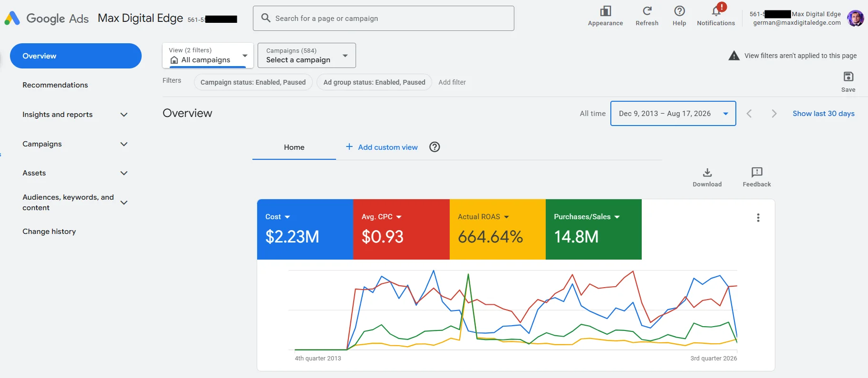Switch to the Home tab

tap(294, 147)
